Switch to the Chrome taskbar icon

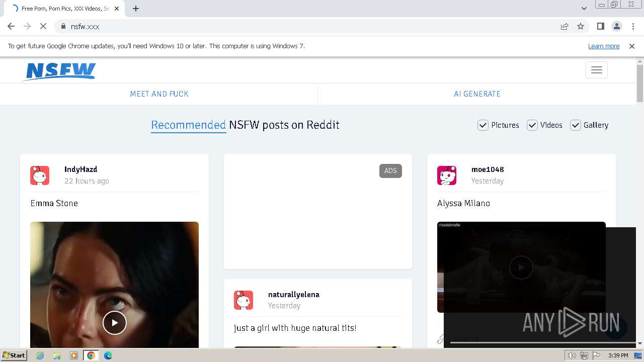point(91,355)
